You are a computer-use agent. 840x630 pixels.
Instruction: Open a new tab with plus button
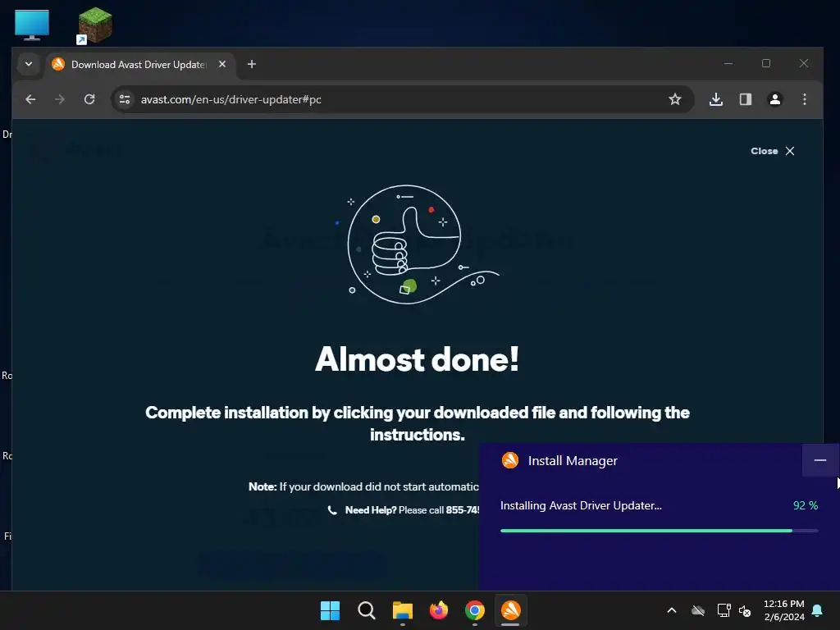click(x=252, y=64)
